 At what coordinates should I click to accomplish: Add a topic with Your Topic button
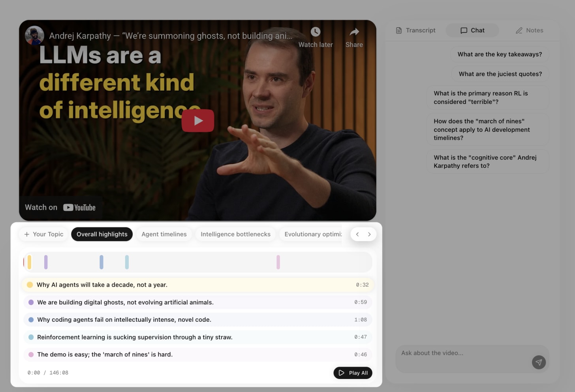(x=43, y=234)
